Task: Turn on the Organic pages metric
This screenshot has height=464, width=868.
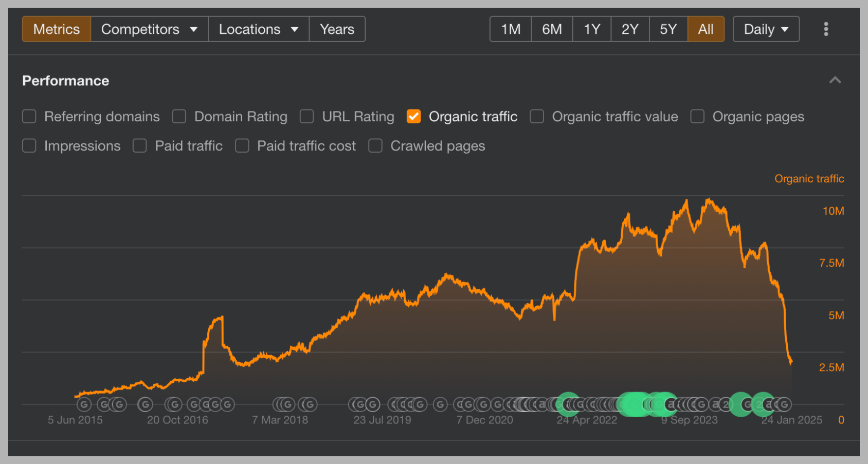Action: (x=697, y=117)
